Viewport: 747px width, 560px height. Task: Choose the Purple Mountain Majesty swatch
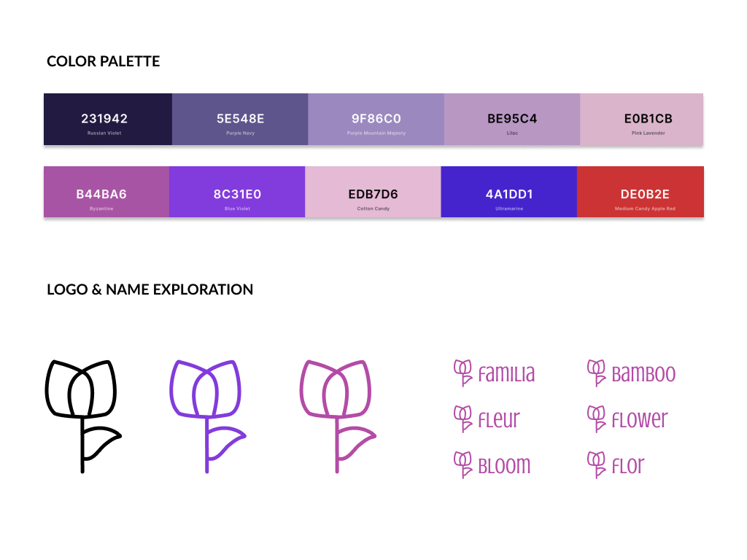pos(376,120)
